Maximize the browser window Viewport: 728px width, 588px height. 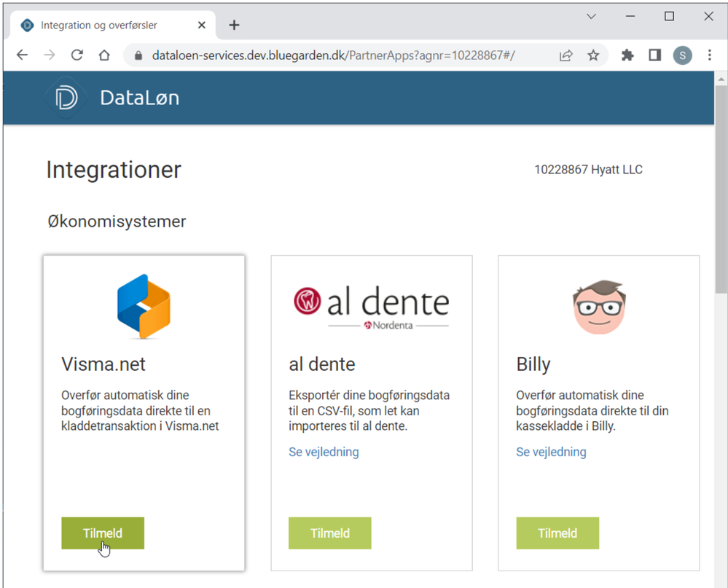669,16
